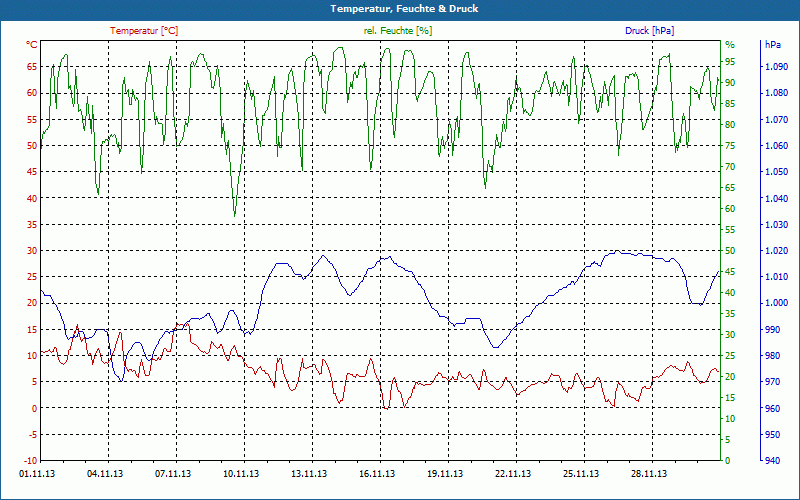Click pressure axis value '1.060'
The width and height of the screenshot is (800, 500).
pos(777,145)
